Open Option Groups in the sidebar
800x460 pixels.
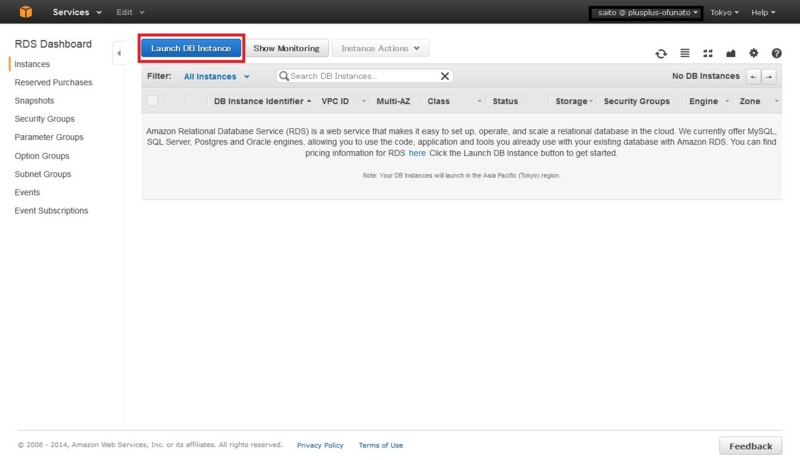point(42,156)
